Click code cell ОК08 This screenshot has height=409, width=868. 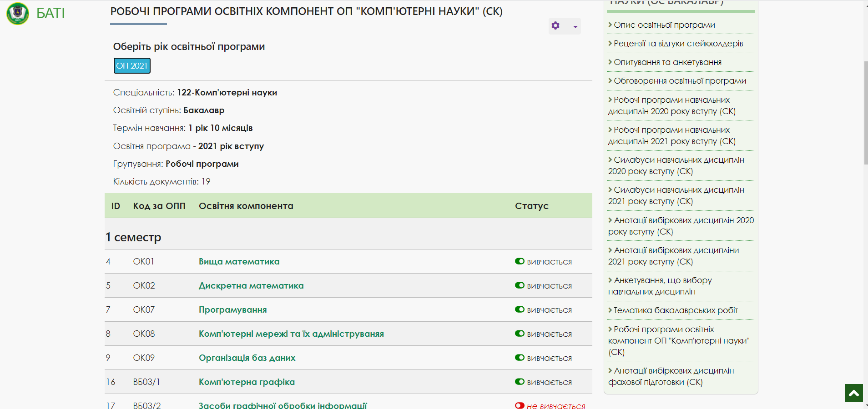[x=144, y=334]
